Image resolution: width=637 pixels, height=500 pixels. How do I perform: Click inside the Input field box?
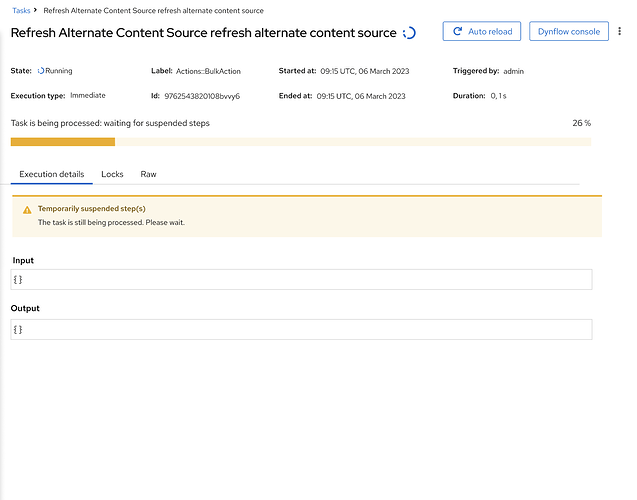tap(300, 279)
